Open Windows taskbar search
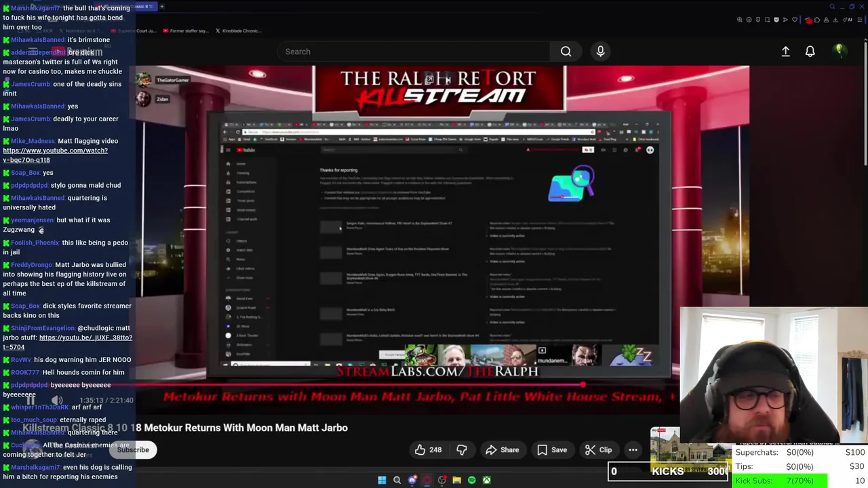This screenshot has height=488, width=868. (x=397, y=480)
